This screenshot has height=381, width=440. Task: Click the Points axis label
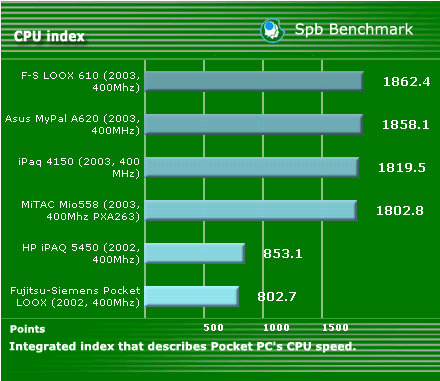(x=27, y=329)
